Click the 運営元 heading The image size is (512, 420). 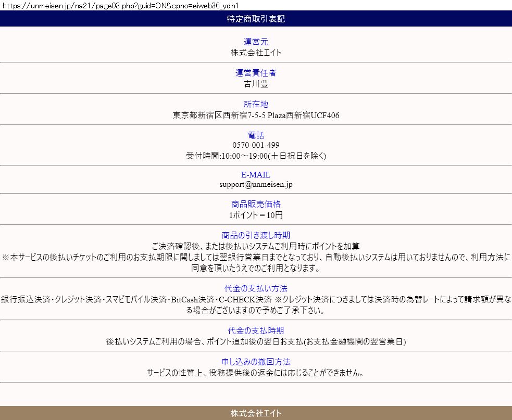pos(256,42)
